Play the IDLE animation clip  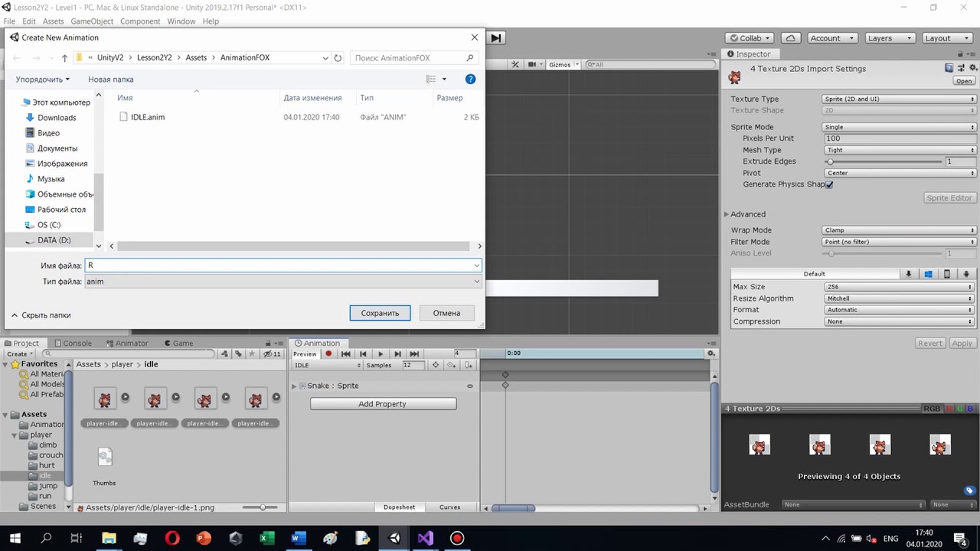click(x=381, y=354)
